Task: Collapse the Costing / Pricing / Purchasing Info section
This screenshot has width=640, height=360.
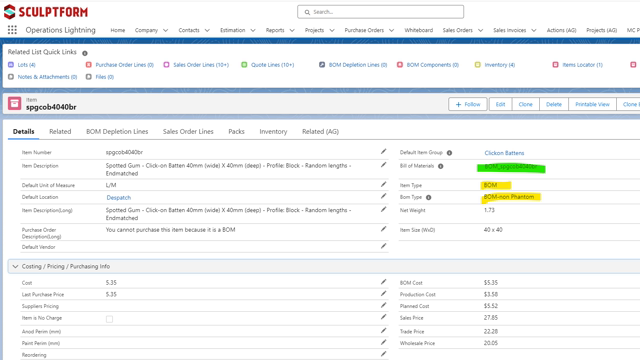Action: (16, 267)
